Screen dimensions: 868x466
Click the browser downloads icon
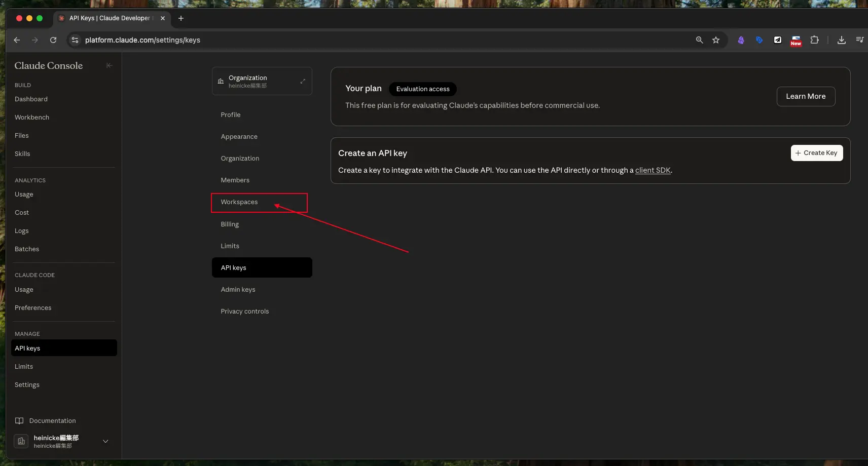point(841,40)
